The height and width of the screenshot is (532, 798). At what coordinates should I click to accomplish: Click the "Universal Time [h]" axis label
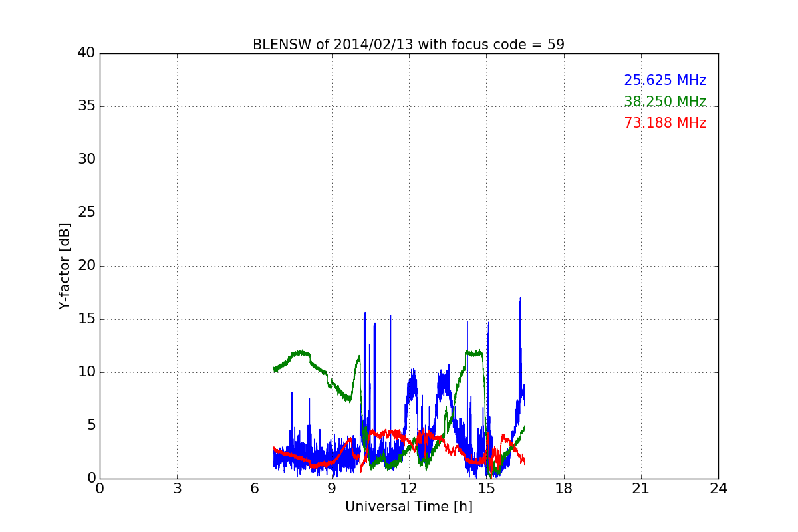(x=409, y=507)
